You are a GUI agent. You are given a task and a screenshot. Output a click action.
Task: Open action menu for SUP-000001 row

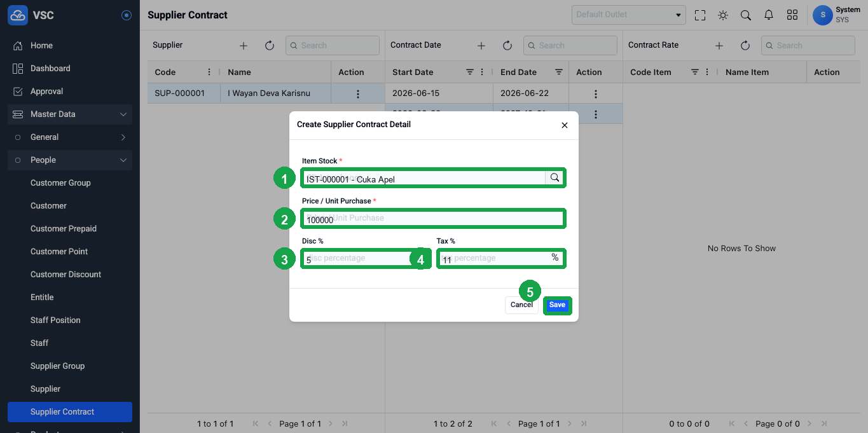coord(358,93)
